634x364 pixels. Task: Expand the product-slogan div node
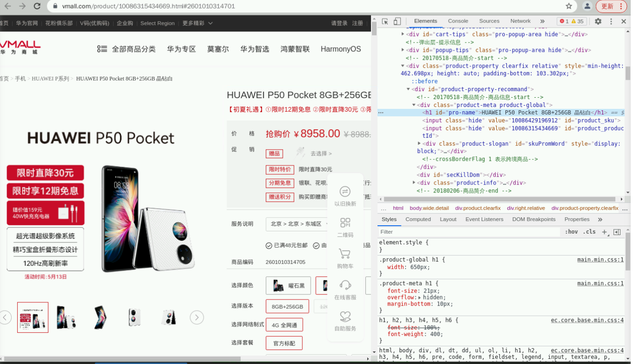click(x=419, y=143)
